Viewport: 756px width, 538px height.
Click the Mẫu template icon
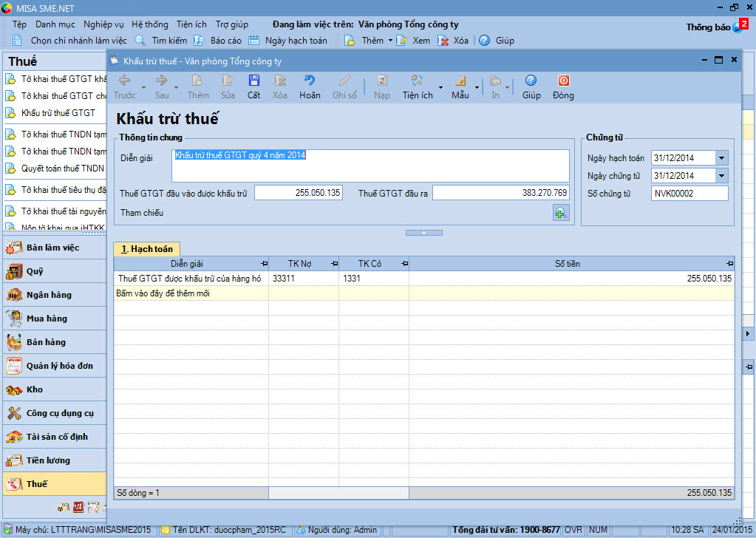[x=460, y=82]
